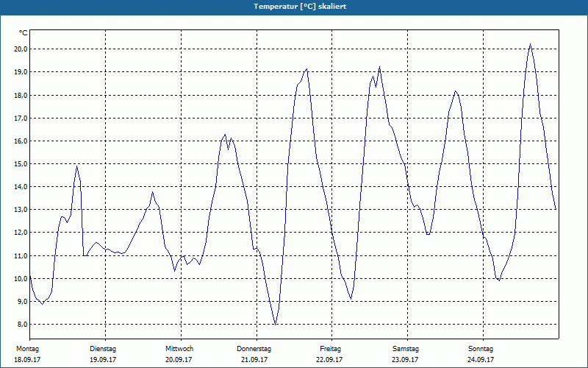Image resolution: width=588 pixels, height=368 pixels.
Task: Click the 'Donnerstag' day label
Action: pyautogui.click(x=254, y=349)
